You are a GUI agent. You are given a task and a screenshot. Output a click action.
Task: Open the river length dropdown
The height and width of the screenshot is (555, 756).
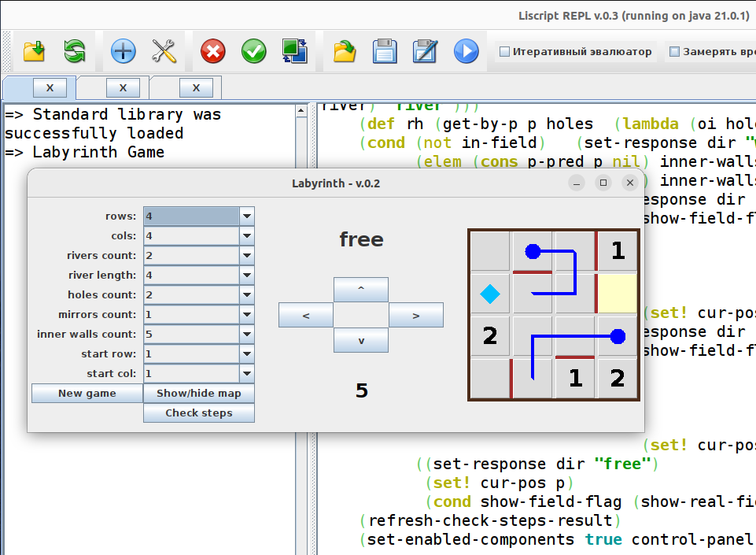(246, 276)
